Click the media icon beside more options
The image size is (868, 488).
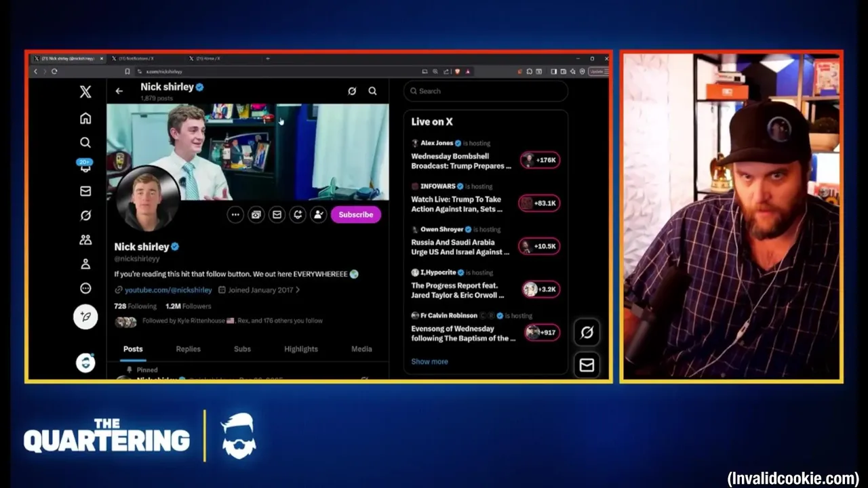(256, 215)
